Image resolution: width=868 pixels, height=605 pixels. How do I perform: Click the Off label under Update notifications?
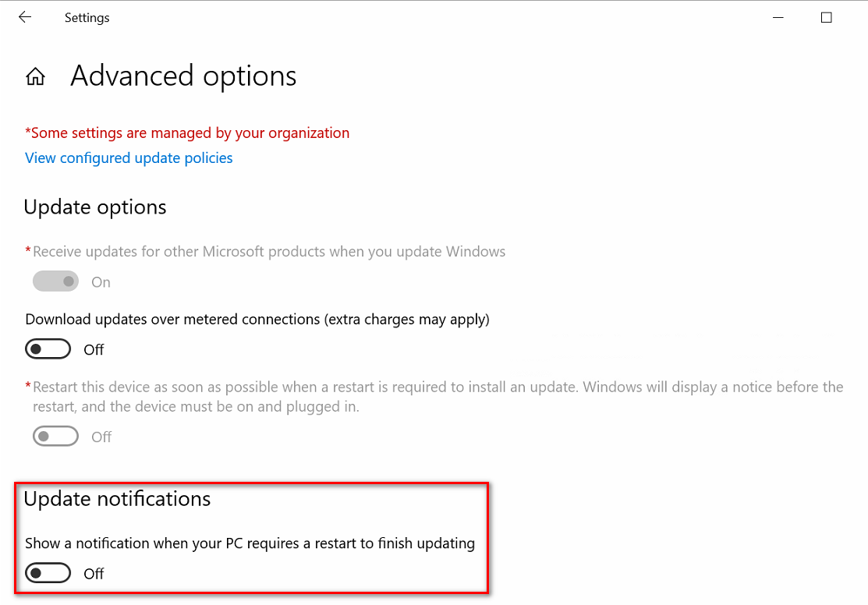[94, 573]
